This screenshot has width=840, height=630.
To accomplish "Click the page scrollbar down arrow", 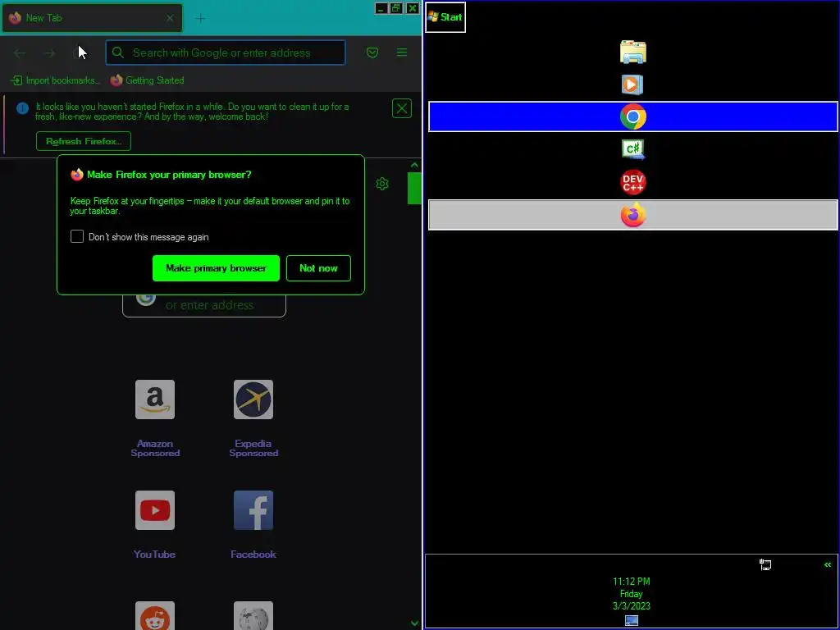I will pyautogui.click(x=414, y=623).
